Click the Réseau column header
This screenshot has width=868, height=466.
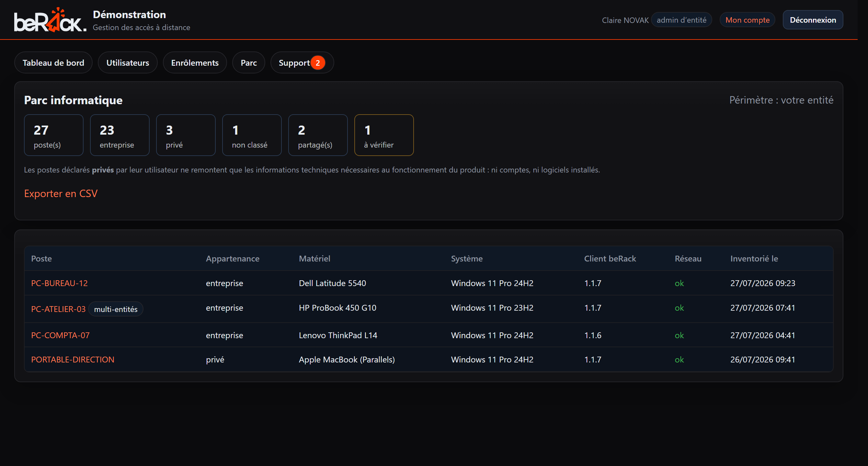(688, 259)
